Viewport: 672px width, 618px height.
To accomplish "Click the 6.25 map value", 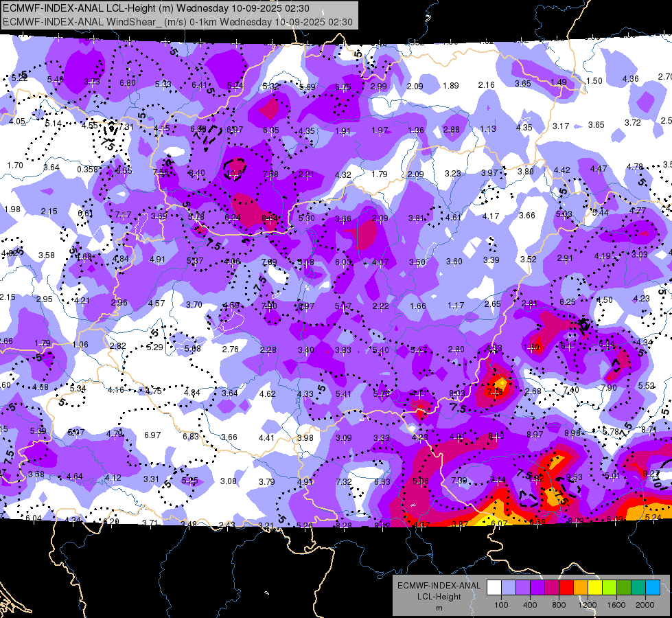I will click(x=568, y=302).
